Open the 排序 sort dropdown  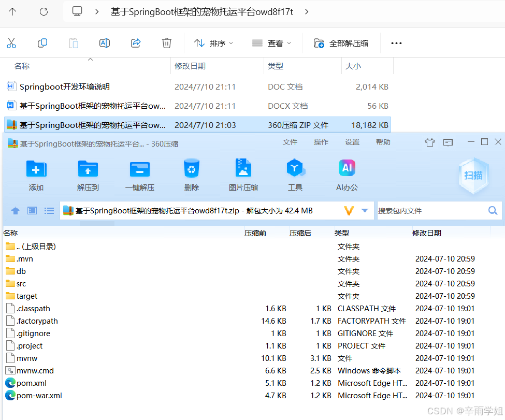(213, 43)
